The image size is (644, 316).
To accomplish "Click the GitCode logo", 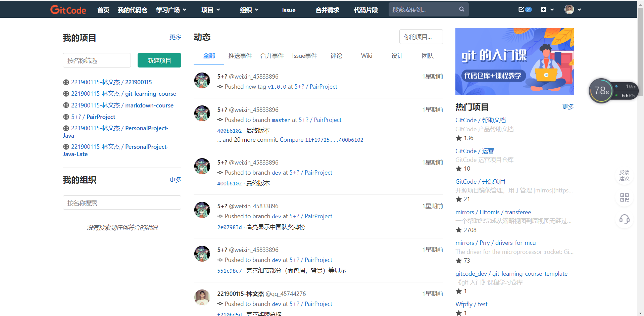I will pos(68,10).
